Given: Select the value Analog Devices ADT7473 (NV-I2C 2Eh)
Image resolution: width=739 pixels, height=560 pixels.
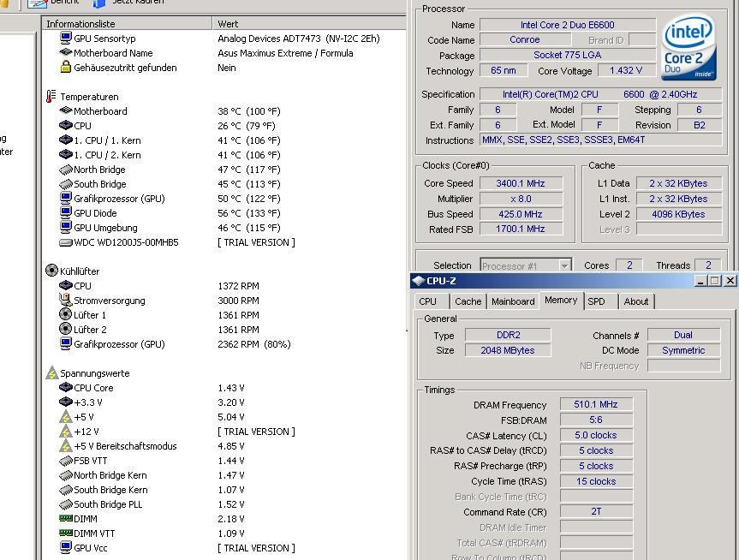Looking at the screenshot, I should 299,39.
